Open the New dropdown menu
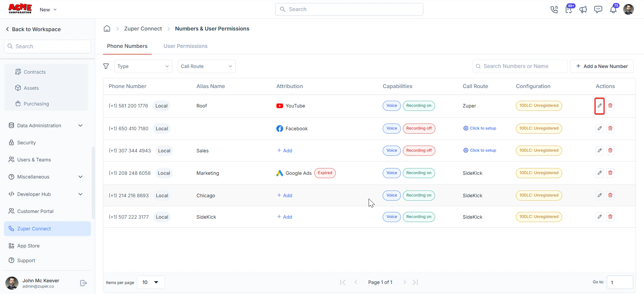644x294 pixels. click(x=48, y=10)
